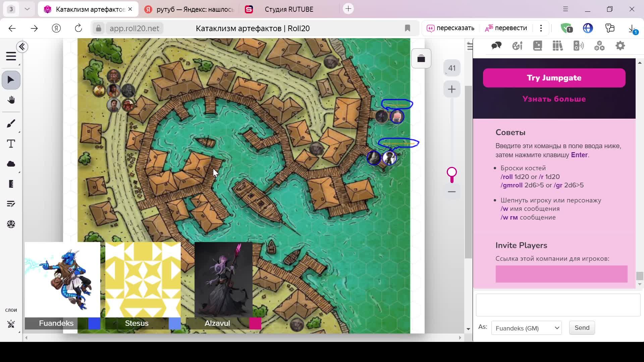This screenshot has height=362, width=644.
Task: Click the Dice/Roll tool icon
Action: [11, 224]
